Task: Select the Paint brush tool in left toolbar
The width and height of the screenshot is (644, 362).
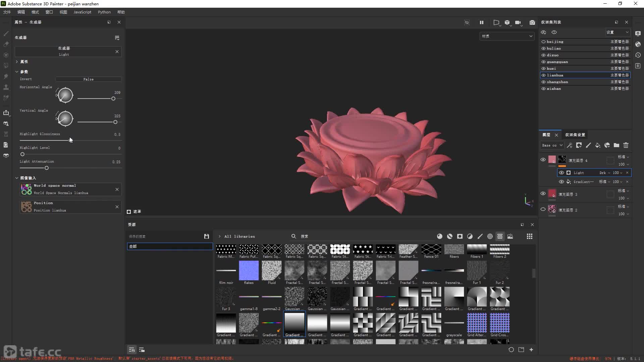Action: click(x=6, y=34)
